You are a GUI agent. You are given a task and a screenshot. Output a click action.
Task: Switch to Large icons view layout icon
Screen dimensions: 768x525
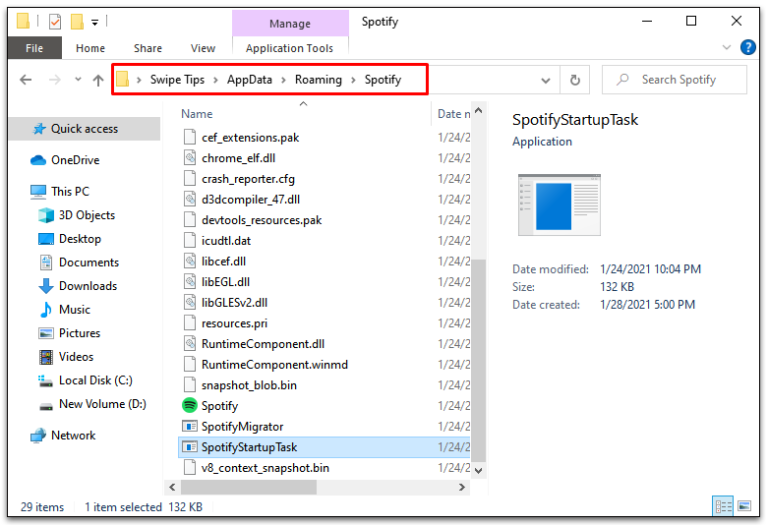pyautogui.click(x=744, y=506)
